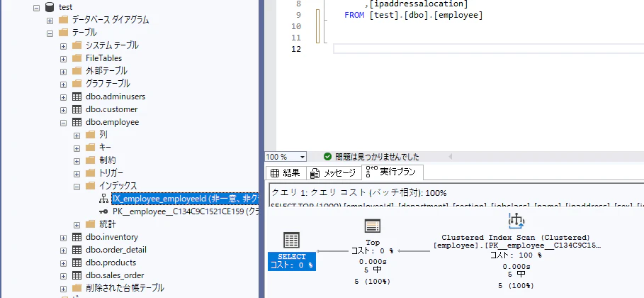Click the dbo.customer table icon
Viewport: 644px width, 298px height.
[x=77, y=109]
